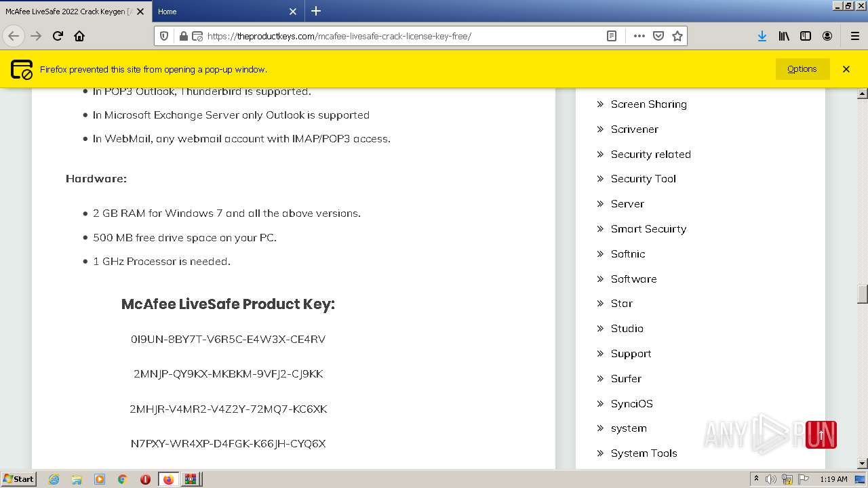868x488 pixels.
Task: Click product key N7PXY-WR4XP-D4FGK-K66JH-CYQ6X
Action: click(228, 444)
